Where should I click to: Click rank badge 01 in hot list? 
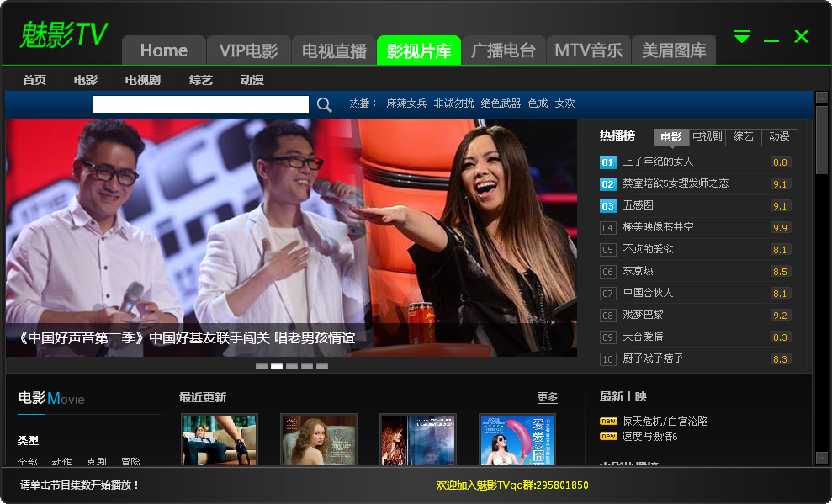click(607, 162)
